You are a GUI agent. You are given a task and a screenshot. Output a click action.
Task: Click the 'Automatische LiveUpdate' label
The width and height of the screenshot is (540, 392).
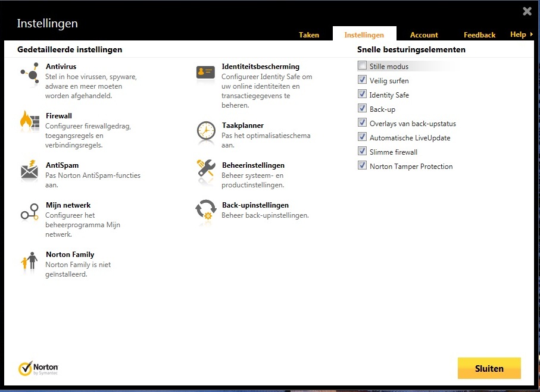pyautogui.click(x=410, y=138)
